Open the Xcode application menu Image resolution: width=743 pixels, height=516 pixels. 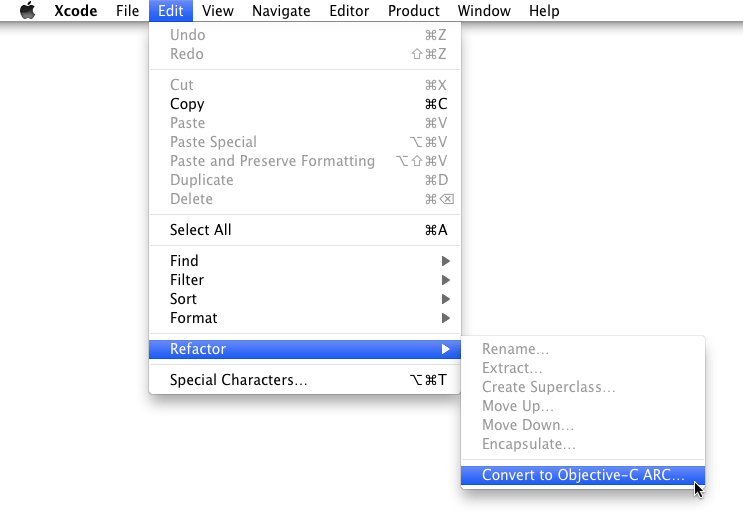click(75, 11)
